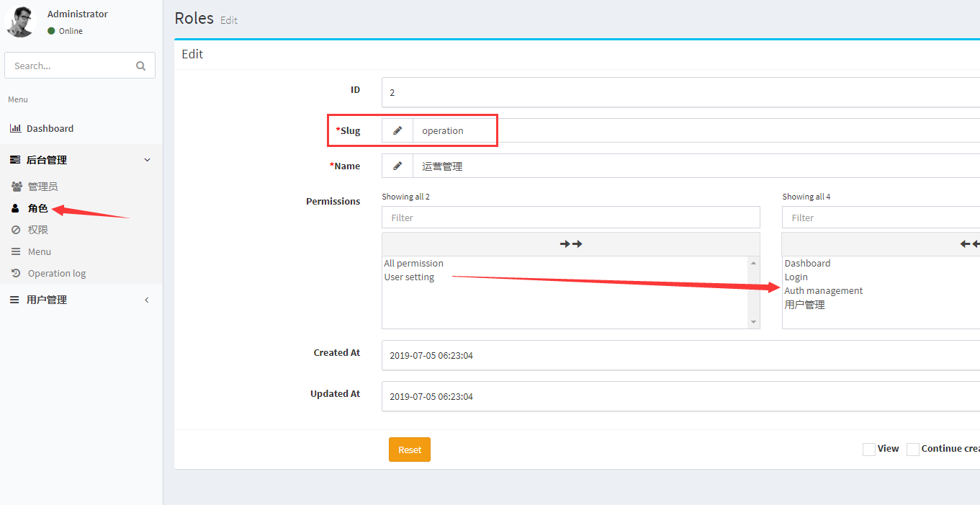Click the Administrator avatar picture
Screen dimensions: 980x505
[21, 22]
